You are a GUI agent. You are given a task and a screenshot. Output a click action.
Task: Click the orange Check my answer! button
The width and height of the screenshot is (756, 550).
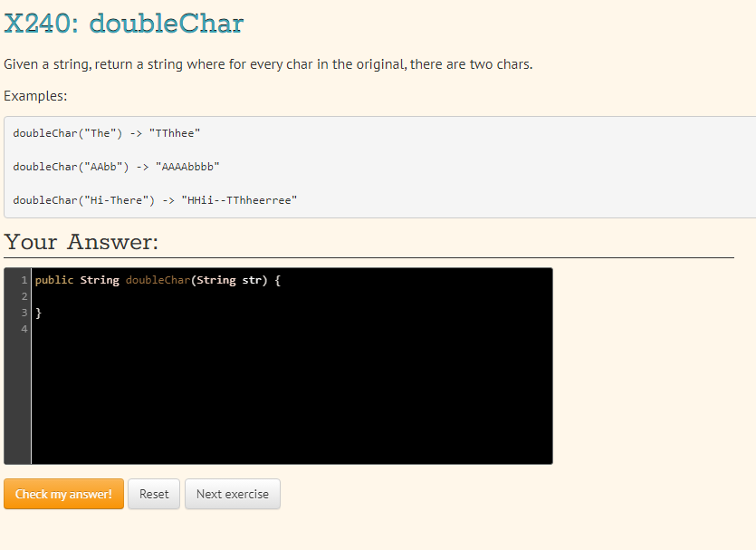[x=63, y=494]
